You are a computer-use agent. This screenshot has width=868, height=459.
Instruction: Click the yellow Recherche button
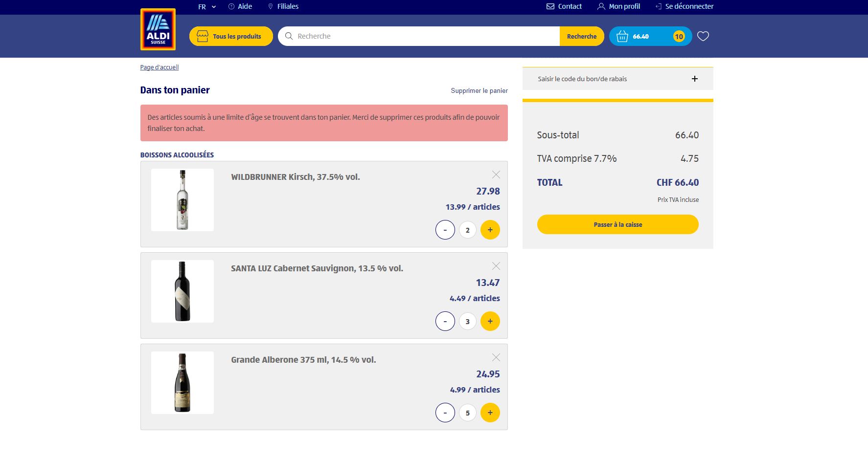582,36
